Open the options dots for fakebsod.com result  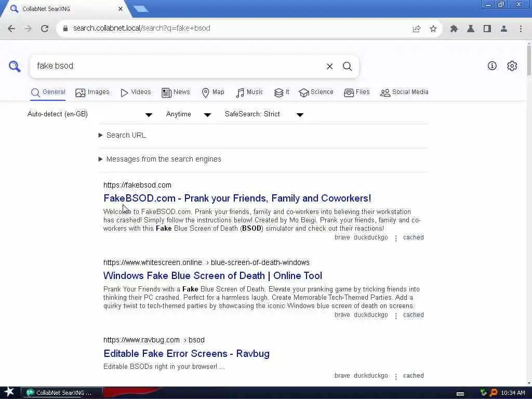click(x=395, y=238)
